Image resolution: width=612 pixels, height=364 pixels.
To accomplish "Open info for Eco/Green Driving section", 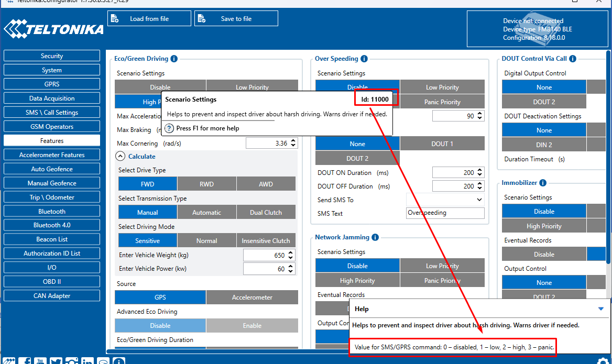I will pos(174,59).
